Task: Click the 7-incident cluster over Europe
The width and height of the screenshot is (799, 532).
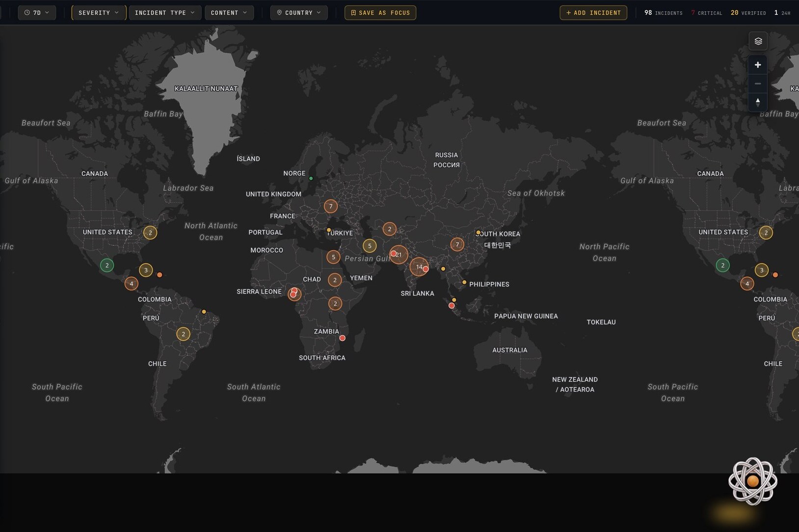Action: pos(331,206)
